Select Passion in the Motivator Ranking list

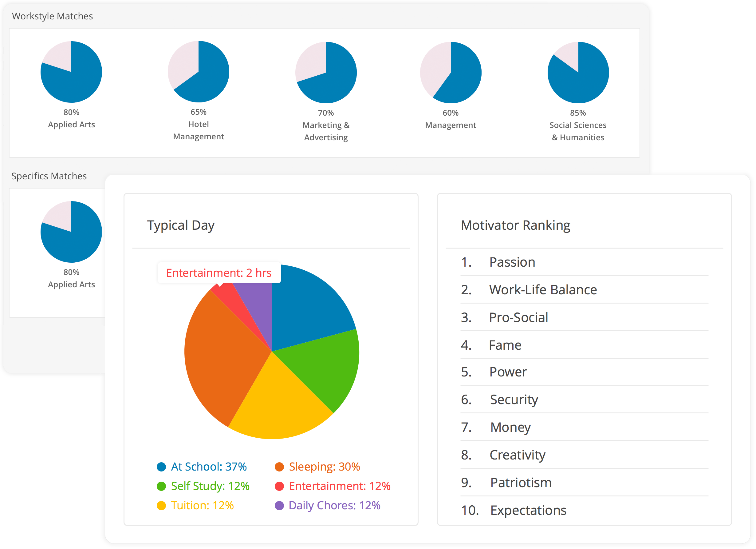click(512, 262)
